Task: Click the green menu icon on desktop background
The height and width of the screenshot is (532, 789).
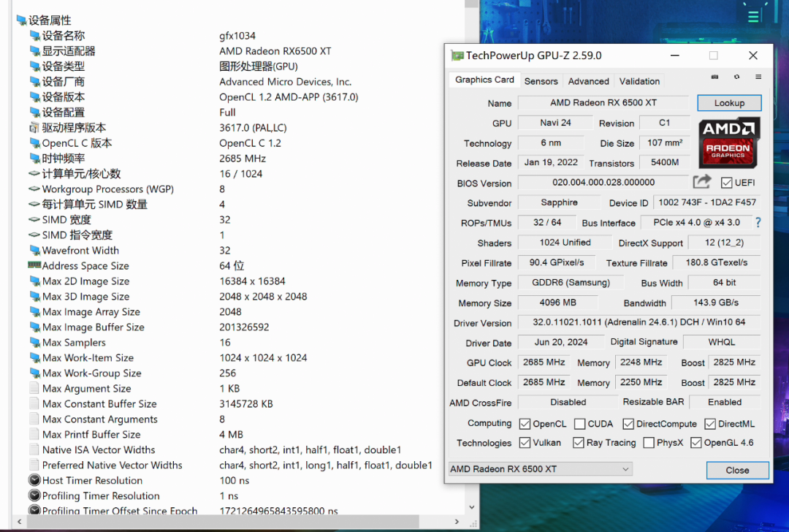Action: pyautogui.click(x=753, y=17)
